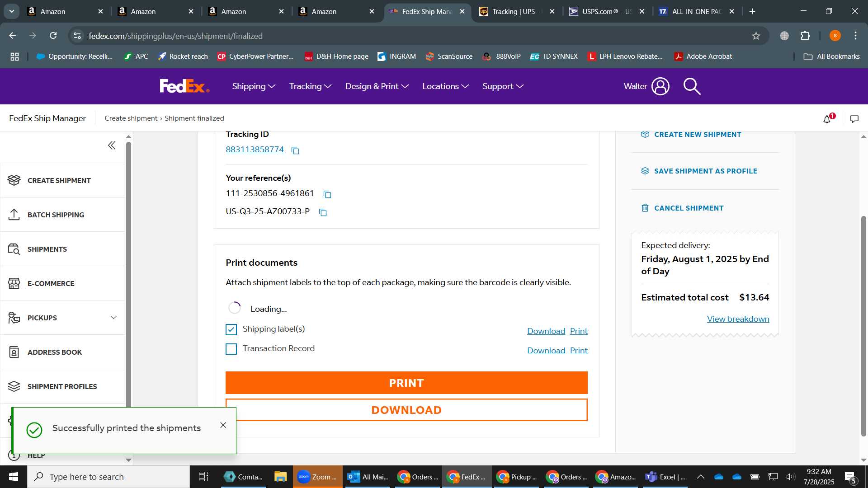868x488 pixels.
Task: Bookmark this page with the star
Action: (x=756, y=36)
